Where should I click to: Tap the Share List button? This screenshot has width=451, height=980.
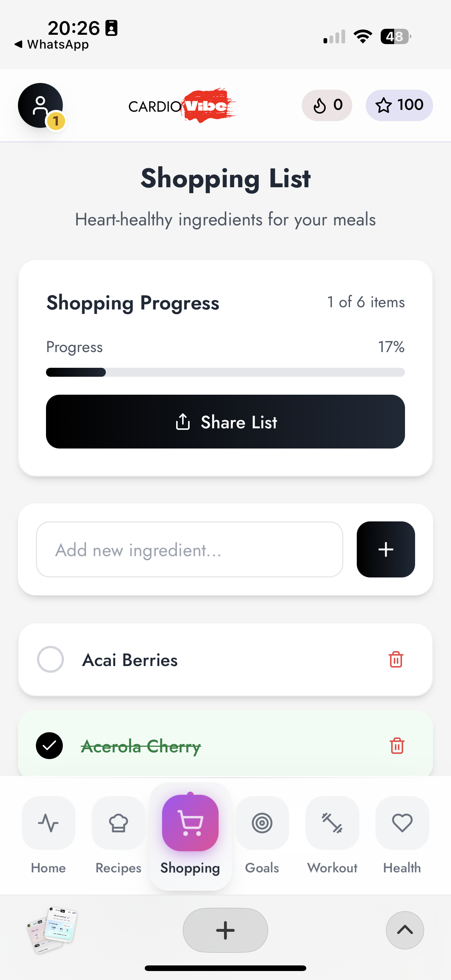(225, 422)
